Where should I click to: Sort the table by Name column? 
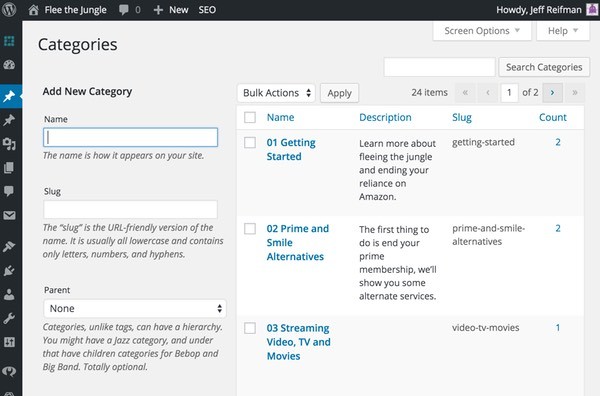280,117
